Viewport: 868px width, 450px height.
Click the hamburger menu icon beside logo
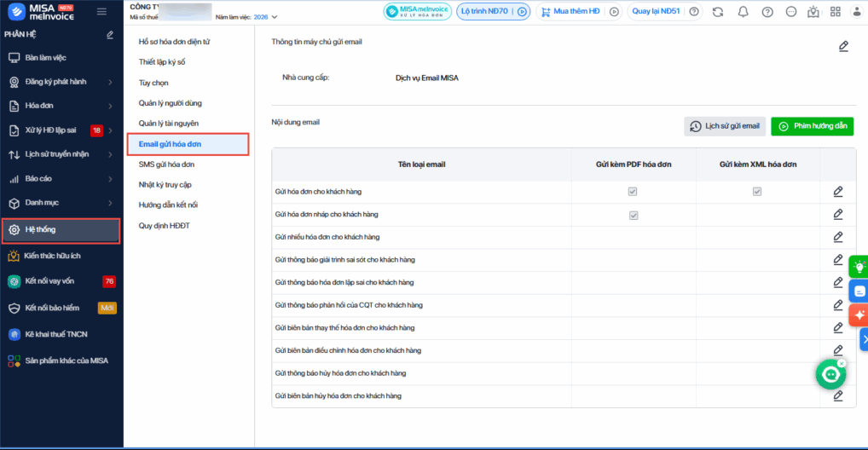click(x=102, y=12)
